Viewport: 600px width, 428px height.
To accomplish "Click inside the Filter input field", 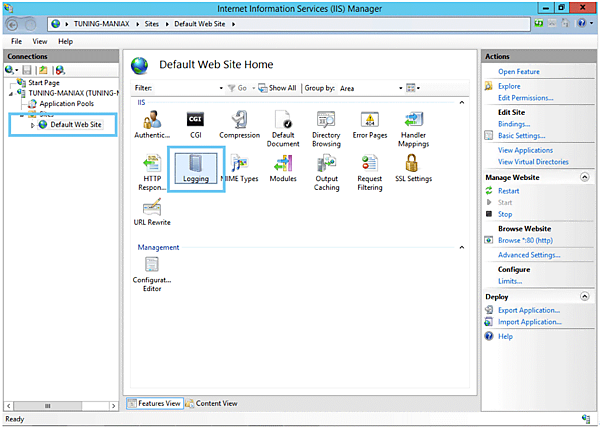I will pos(183,88).
